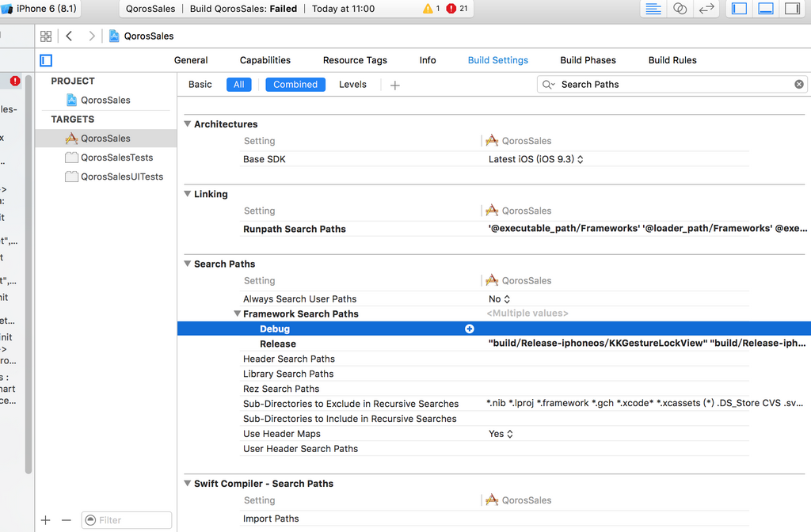The height and width of the screenshot is (532, 811).
Task: Switch to Resource Tags tab
Action: [355, 60]
